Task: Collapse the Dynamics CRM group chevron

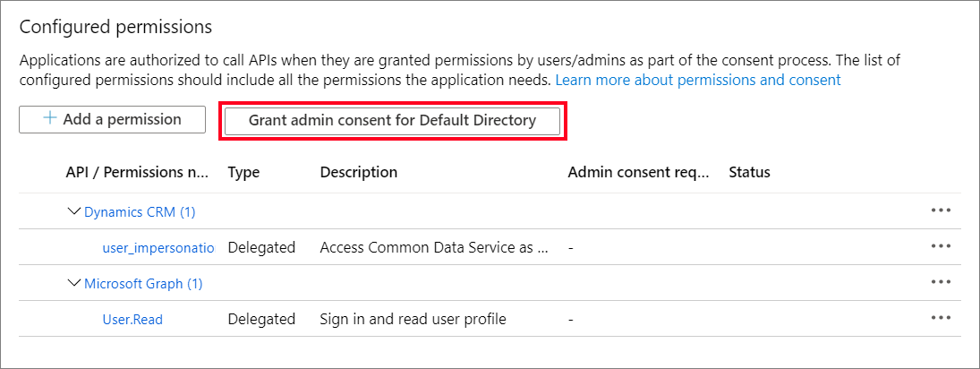Action: click(73, 212)
